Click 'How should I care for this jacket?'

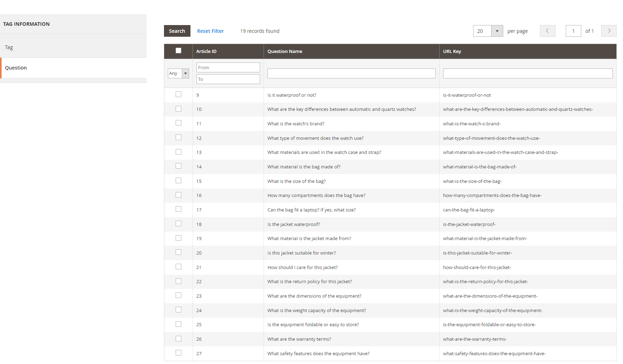click(x=302, y=267)
